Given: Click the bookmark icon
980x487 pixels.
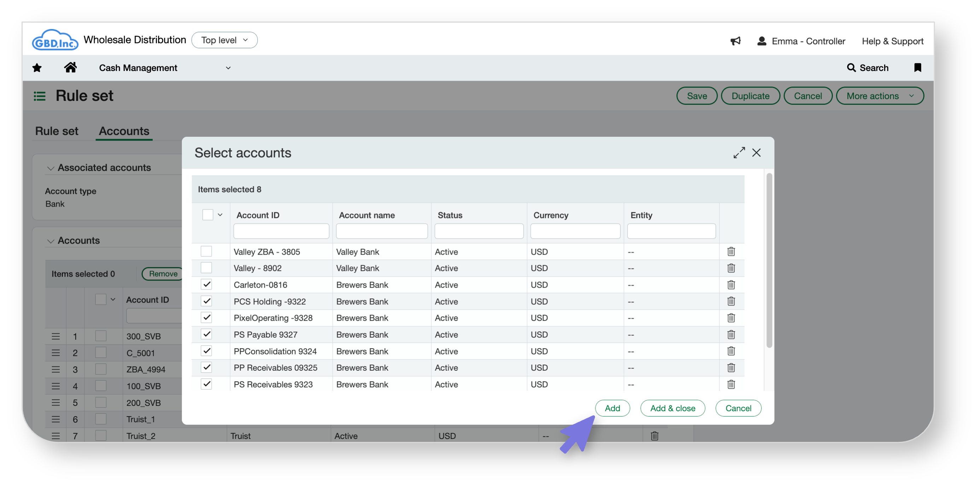Looking at the screenshot, I should tap(918, 68).
